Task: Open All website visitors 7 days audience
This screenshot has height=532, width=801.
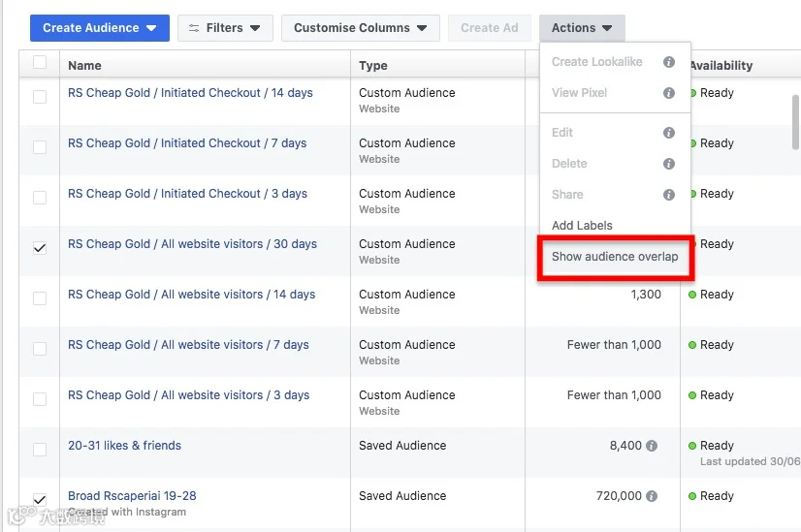Action: [188, 345]
